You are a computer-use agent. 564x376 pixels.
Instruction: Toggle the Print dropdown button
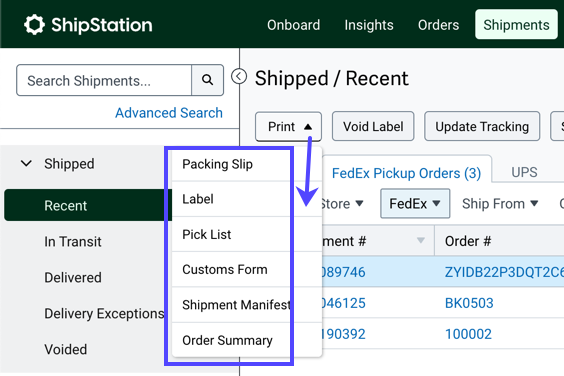pyautogui.click(x=288, y=127)
